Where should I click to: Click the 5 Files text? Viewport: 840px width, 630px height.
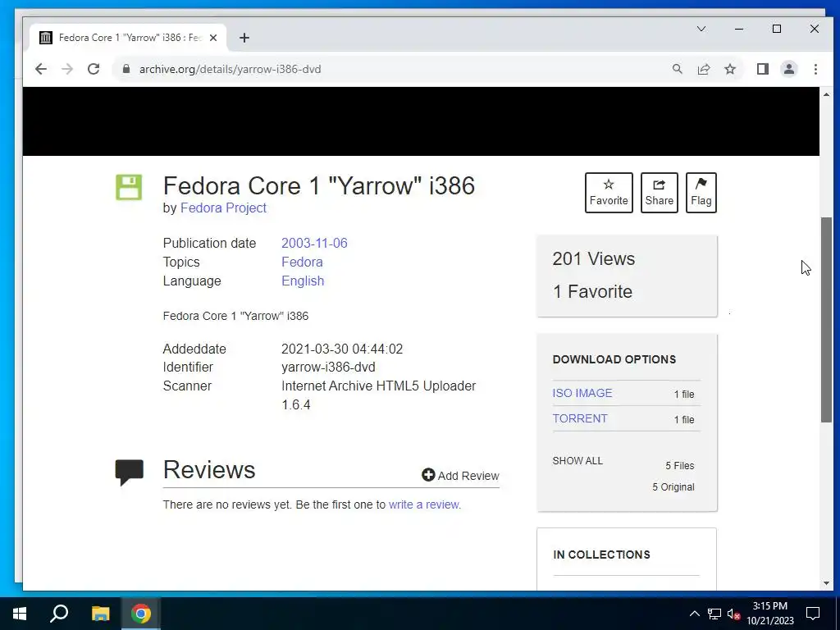pyautogui.click(x=680, y=466)
